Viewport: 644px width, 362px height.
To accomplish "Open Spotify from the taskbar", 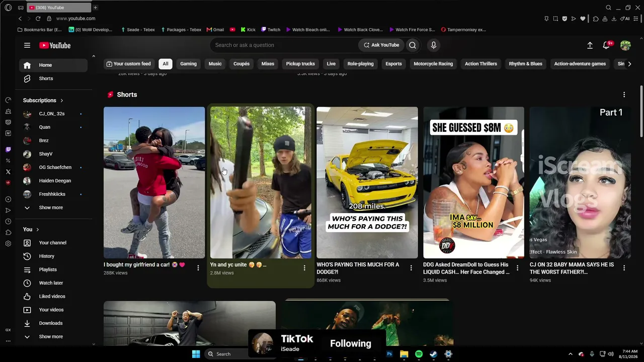I will tap(419, 354).
